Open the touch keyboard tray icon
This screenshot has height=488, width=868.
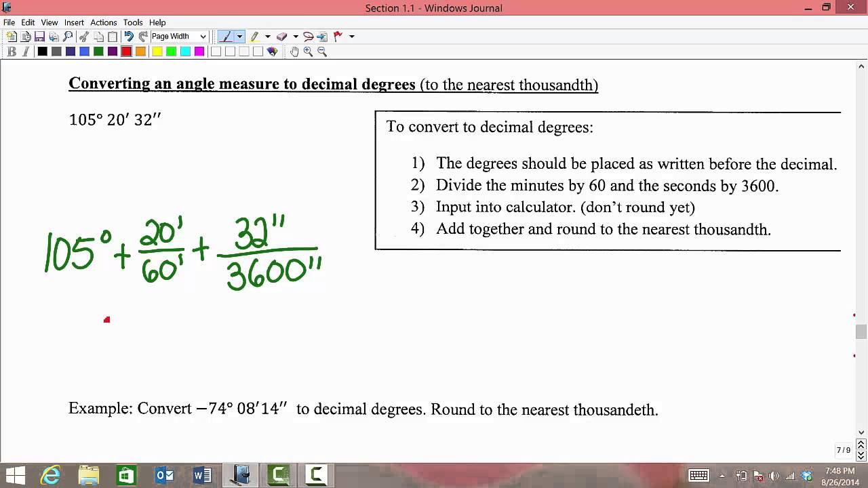tap(698, 476)
